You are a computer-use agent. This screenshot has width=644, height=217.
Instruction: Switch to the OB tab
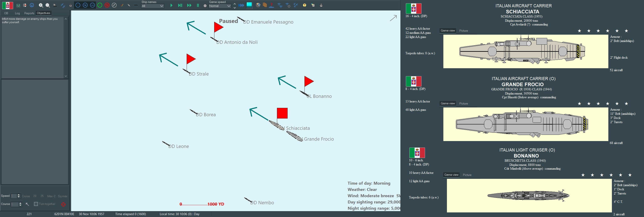tap(6, 13)
